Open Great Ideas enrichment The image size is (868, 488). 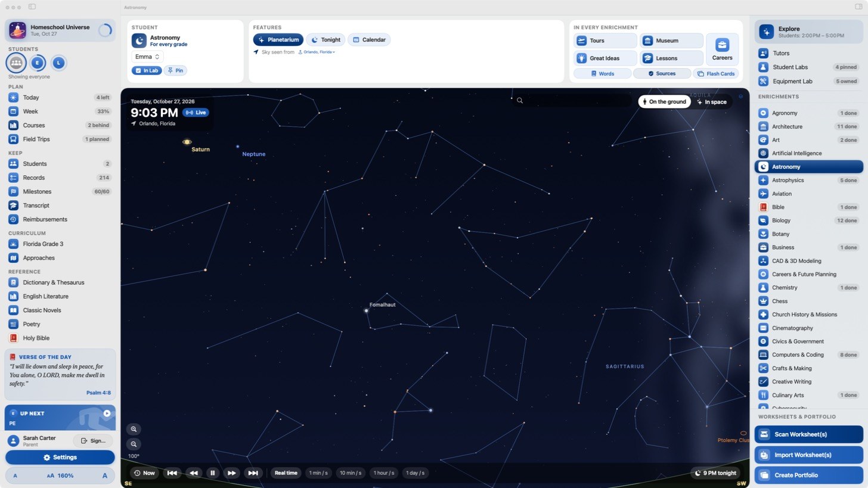[x=605, y=58]
